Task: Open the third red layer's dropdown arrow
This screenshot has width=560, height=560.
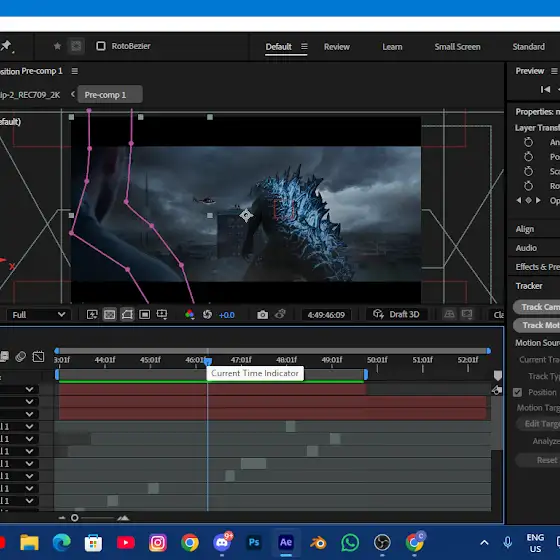Action: point(29,414)
